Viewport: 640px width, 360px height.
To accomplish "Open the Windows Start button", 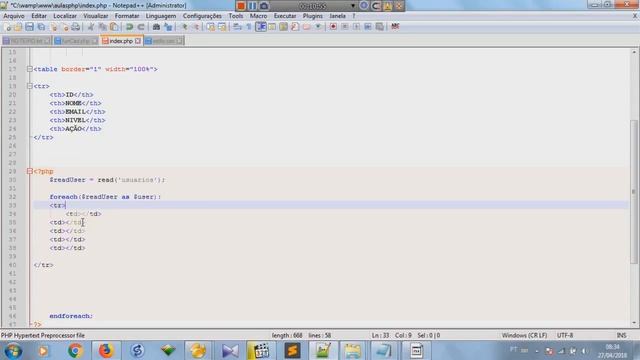I will [x=13, y=351].
